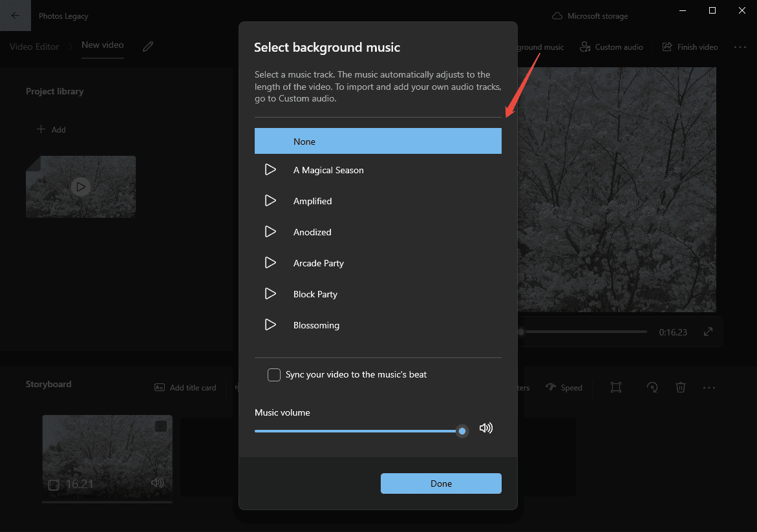The width and height of the screenshot is (757, 532).
Task: Choose the Block Party track name
Action: (x=315, y=294)
